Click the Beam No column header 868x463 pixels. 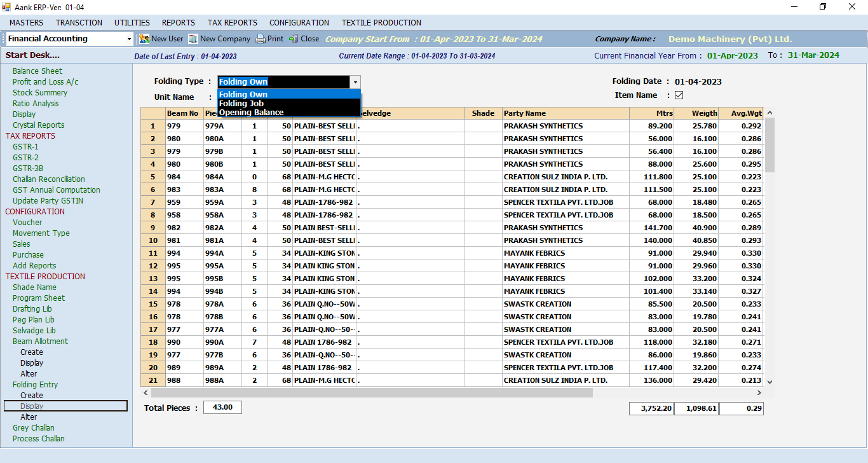pyautogui.click(x=184, y=113)
